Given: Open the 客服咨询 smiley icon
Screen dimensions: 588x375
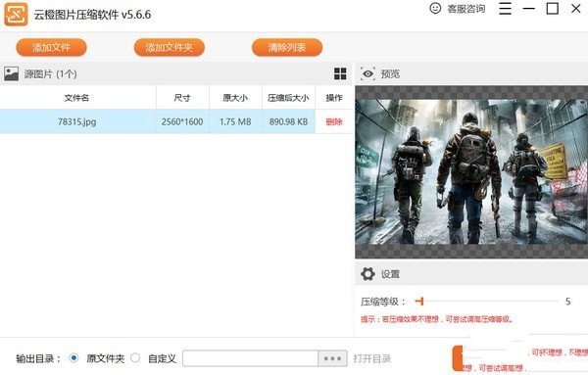Looking at the screenshot, I should click(x=435, y=8).
